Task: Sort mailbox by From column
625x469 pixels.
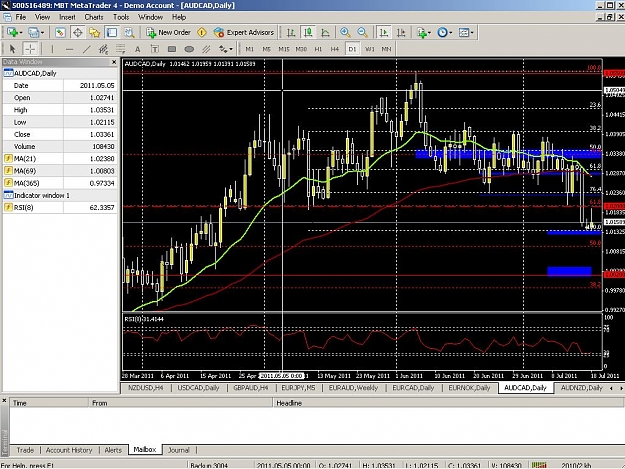Action: pyautogui.click(x=181, y=403)
